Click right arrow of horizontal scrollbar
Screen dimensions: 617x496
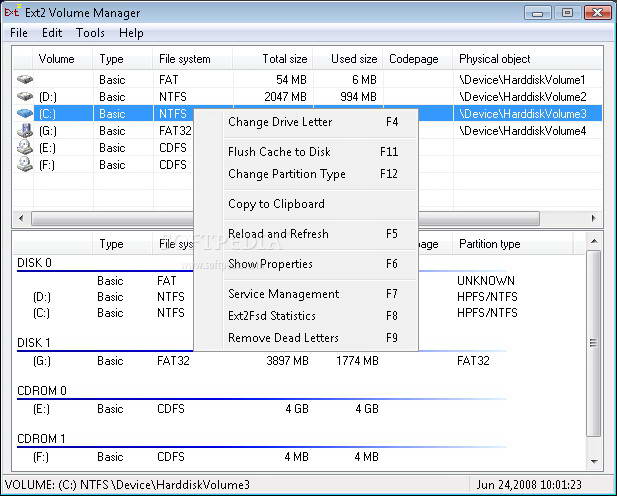593,218
